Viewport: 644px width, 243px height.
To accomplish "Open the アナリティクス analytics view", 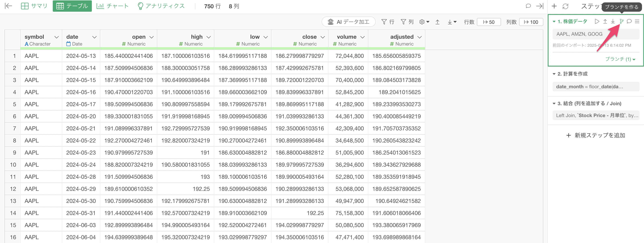I will 161,6.
